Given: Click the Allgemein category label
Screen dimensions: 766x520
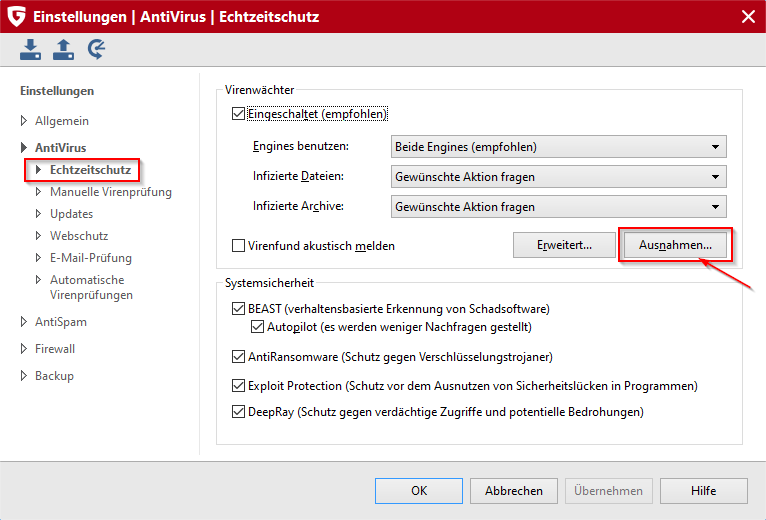Looking at the screenshot, I should [x=62, y=121].
